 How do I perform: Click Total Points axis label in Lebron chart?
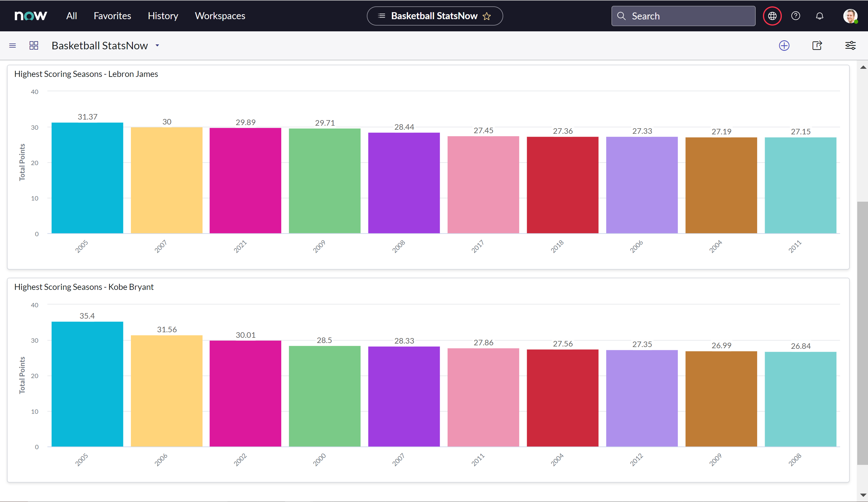(22, 162)
